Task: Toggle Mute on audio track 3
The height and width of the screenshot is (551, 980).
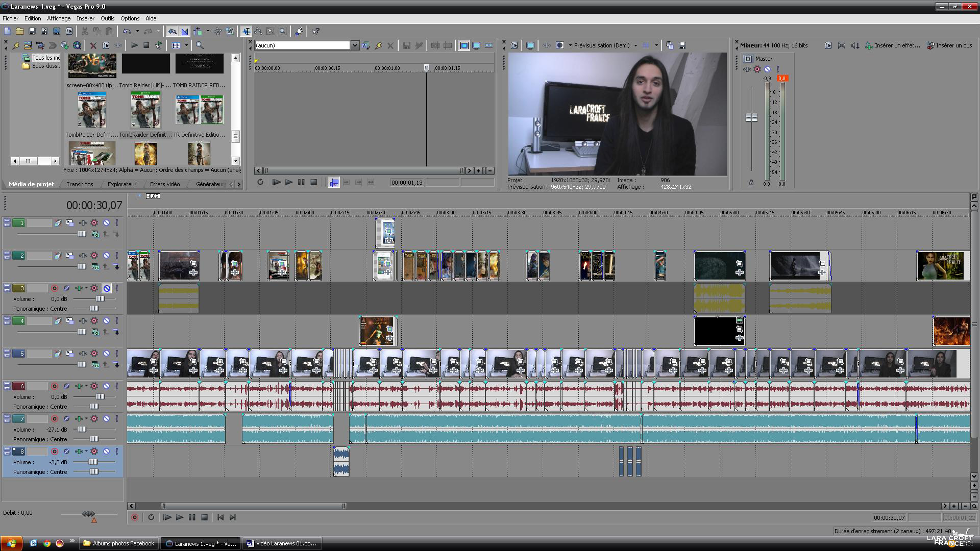Action: (x=106, y=288)
